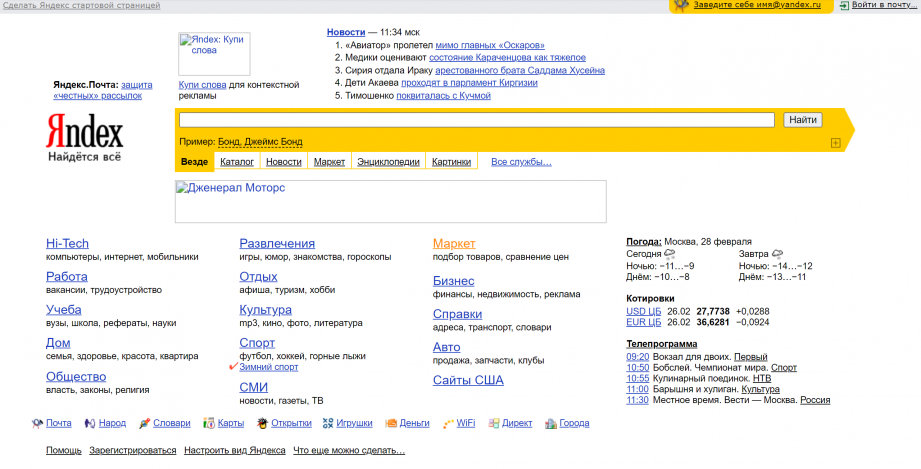Open news повидалась с Кучмой

tap(443, 96)
